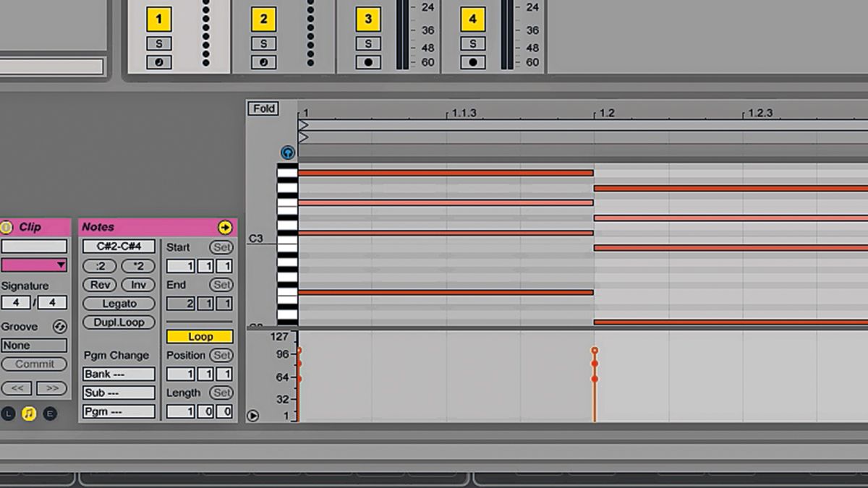The image size is (868, 488).
Task: Toggle the Loop switch
Action: point(198,336)
